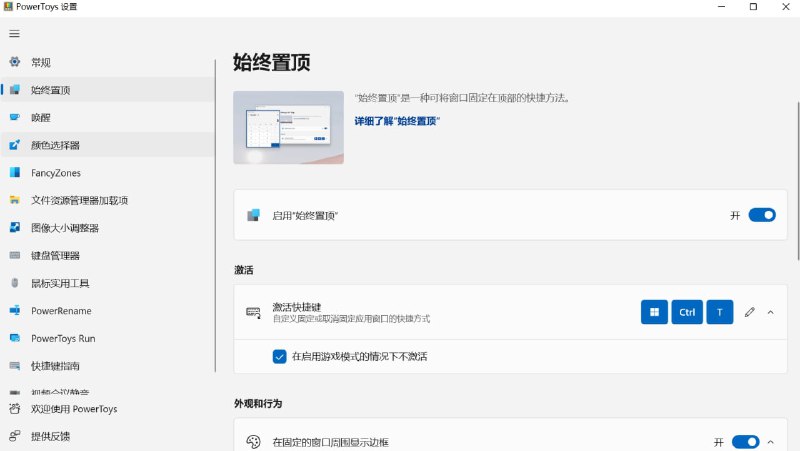Edit the activation shortcut with pencil icon
Viewport: 800px width, 451px height.
click(x=749, y=312)
